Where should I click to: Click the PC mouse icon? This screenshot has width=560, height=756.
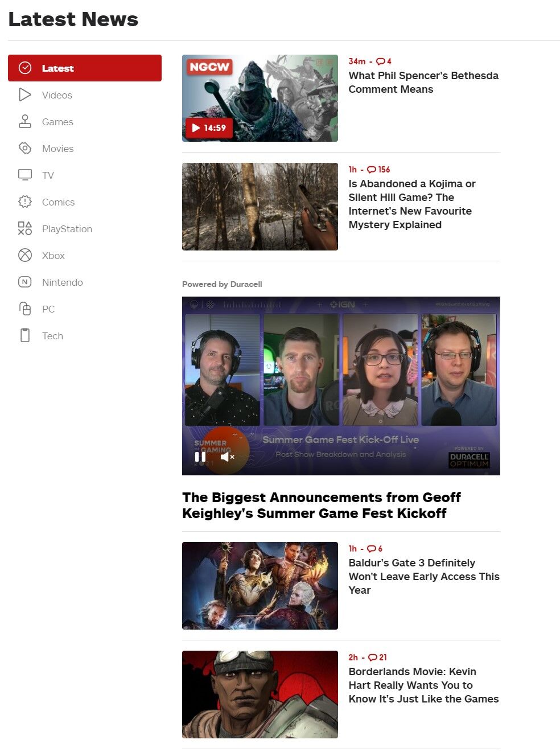(25, 309)
